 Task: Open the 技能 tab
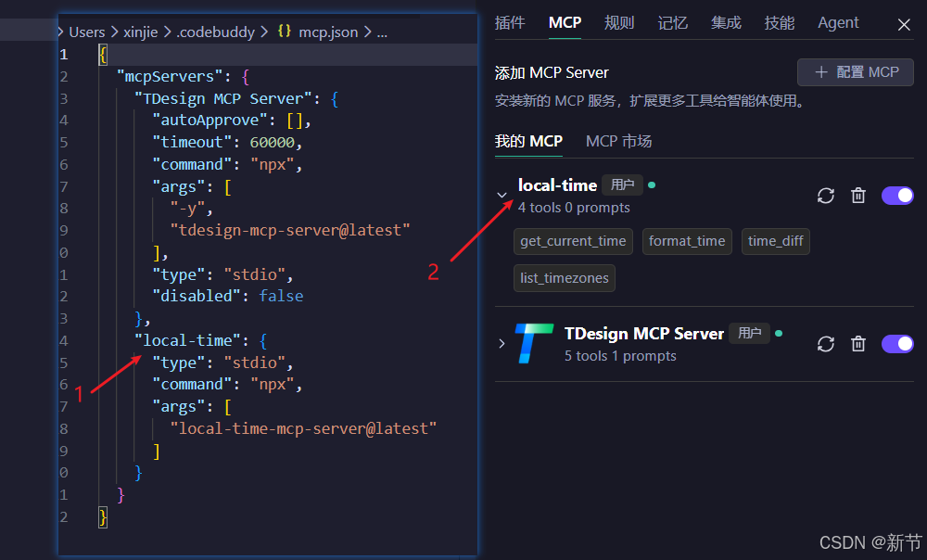(780, 23)
